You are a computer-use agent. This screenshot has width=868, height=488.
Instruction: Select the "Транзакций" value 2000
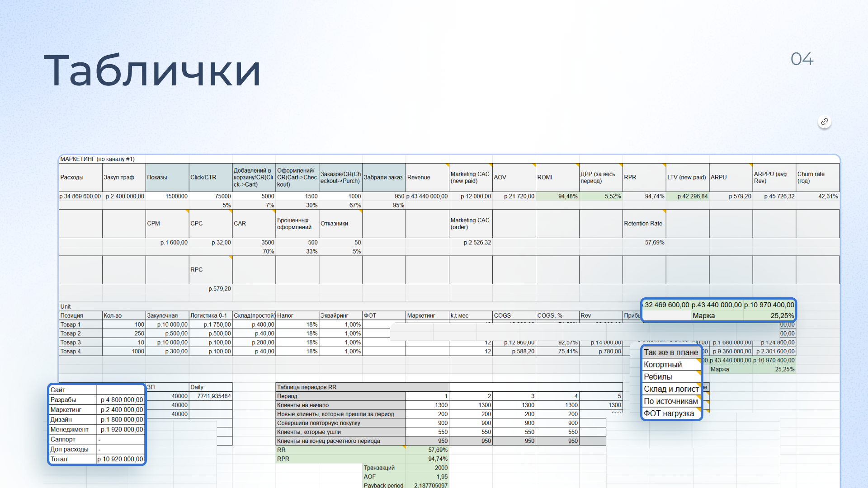coord(427,468)
